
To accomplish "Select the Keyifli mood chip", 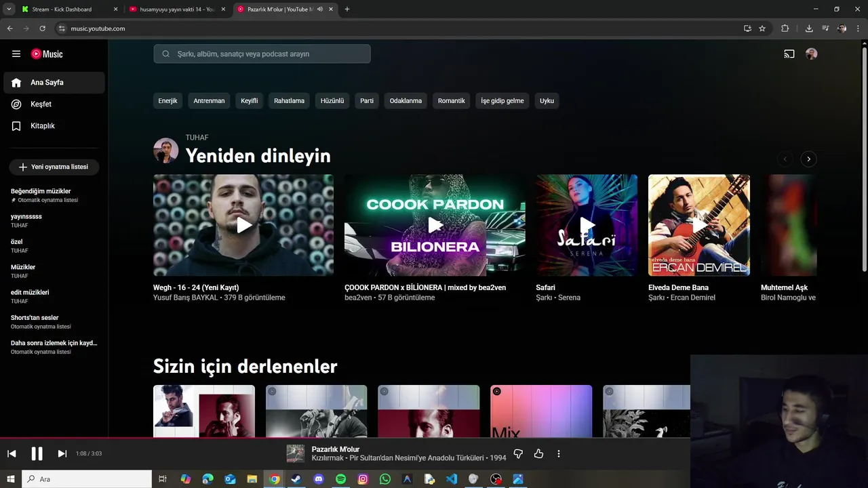I will pos(250,101).
